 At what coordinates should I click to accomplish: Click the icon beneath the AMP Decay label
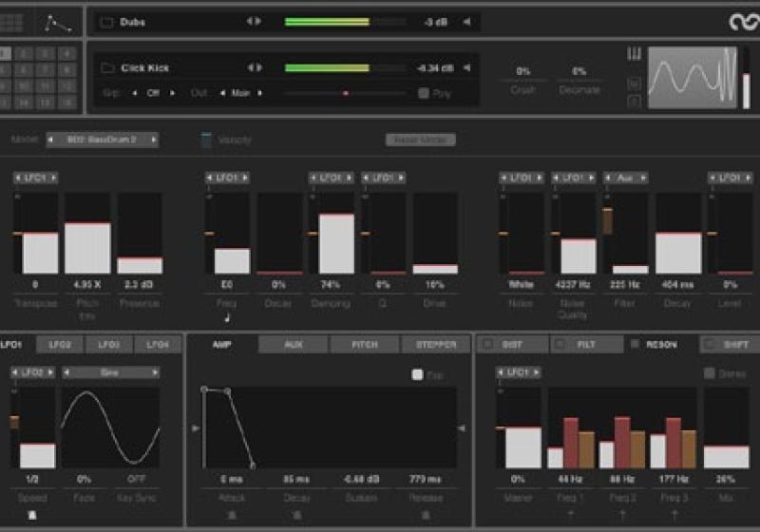[x=297, y=515]
